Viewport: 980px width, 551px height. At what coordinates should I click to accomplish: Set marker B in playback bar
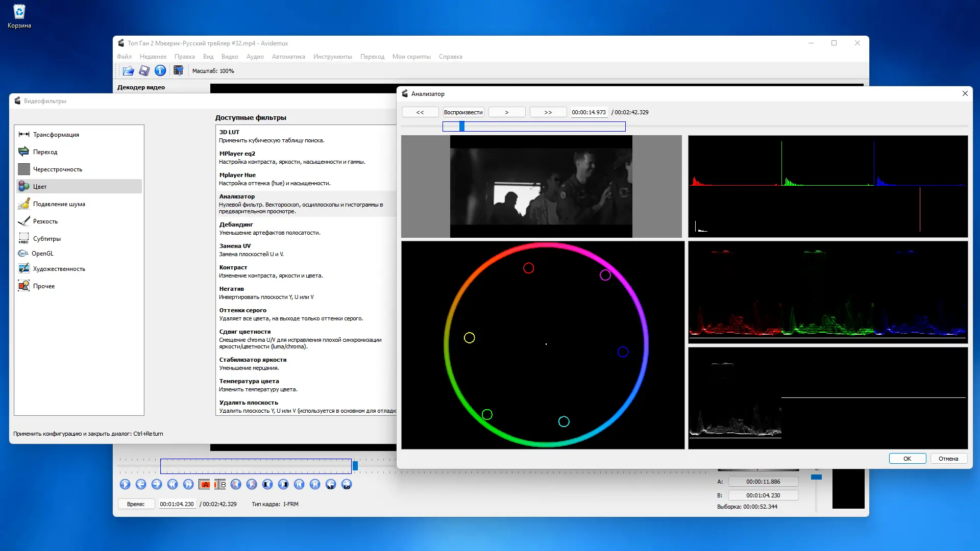point(220,485)
